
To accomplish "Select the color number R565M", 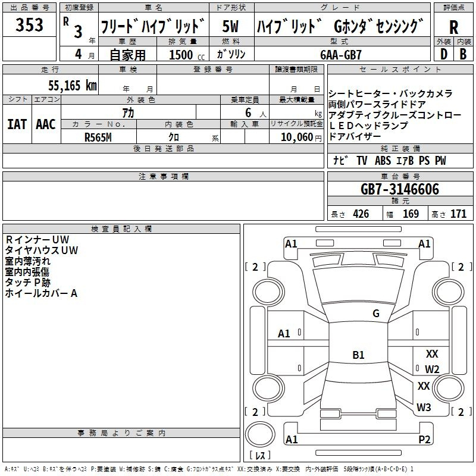I will coord(98,137).
